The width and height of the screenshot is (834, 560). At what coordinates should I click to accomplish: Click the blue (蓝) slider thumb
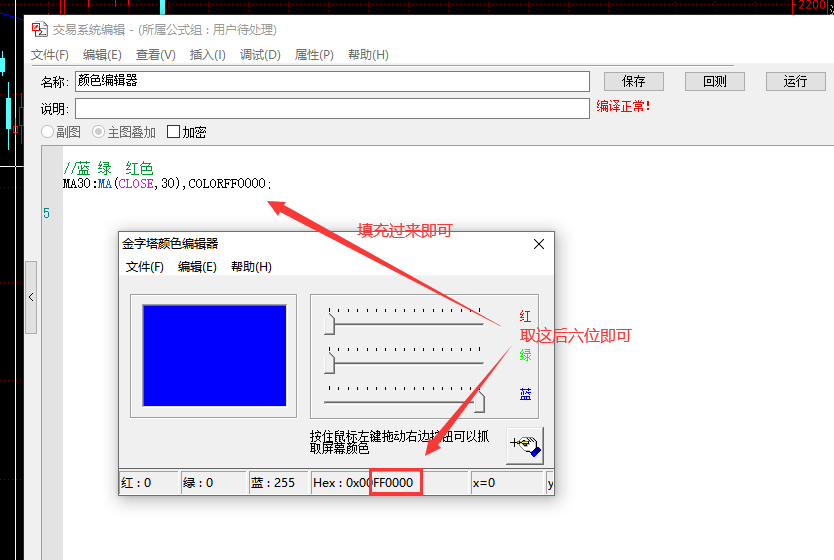coord(479,402)
